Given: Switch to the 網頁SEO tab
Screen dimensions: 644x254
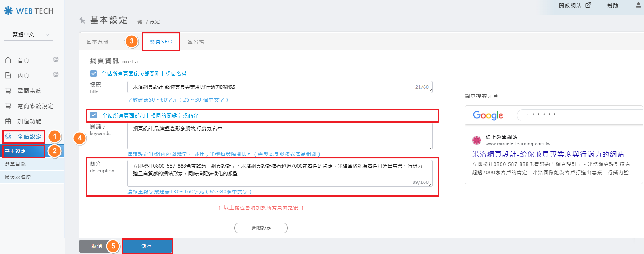Looking at the screenshot, I should [x=161, y=42].
